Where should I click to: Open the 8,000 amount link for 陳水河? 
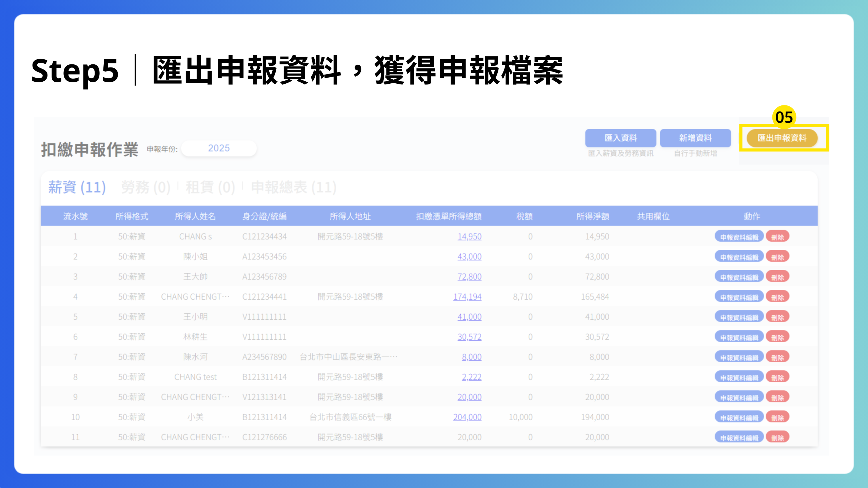471,357
